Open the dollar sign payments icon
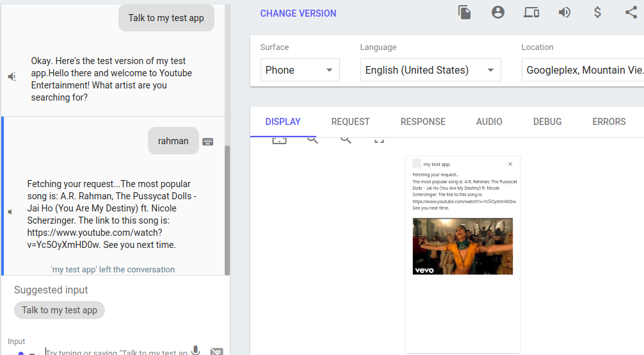 (x=598, y=12)
